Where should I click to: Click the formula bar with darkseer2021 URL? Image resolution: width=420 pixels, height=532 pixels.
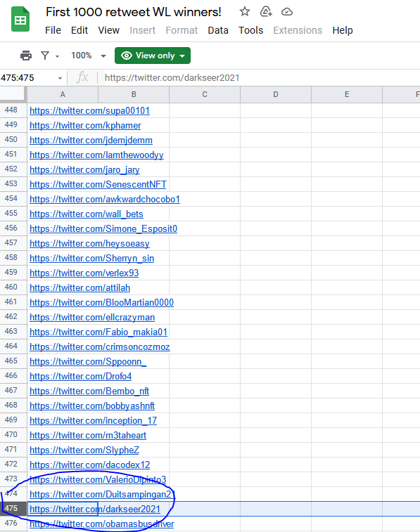point(260,78)
